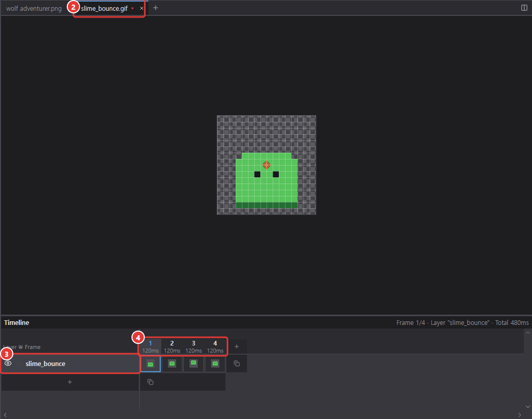Click duplicate icon right of frame 4 cell

tap(237, 363)
